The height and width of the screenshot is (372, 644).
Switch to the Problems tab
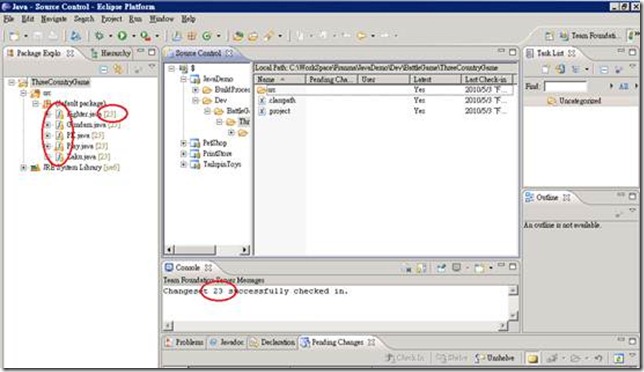[x=184, y=342]
